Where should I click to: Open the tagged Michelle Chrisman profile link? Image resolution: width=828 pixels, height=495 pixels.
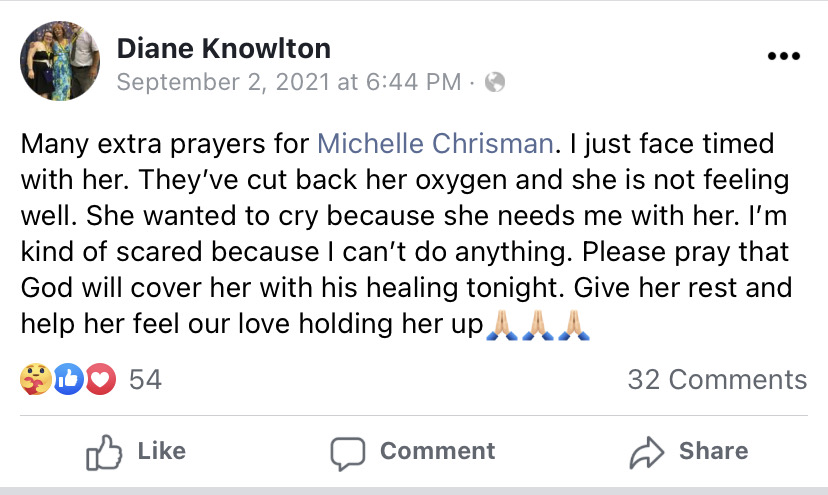click(435, 143)
